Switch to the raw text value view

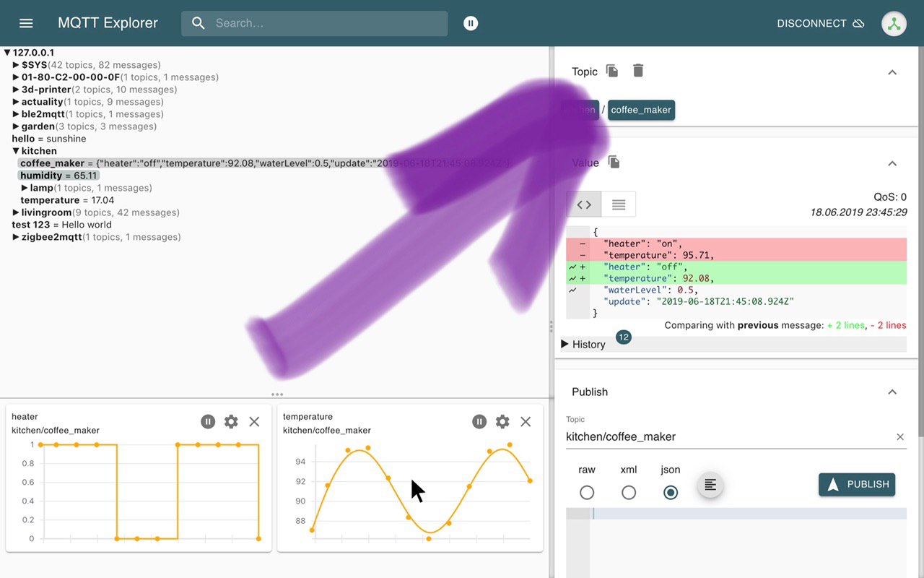(619, 204)
